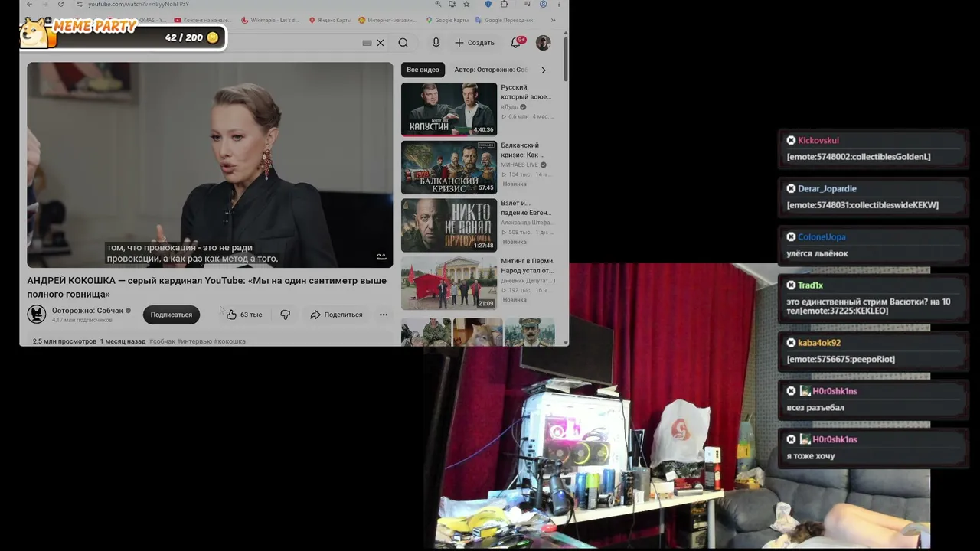
Task: Select the Автор: Осторожно: Собчак chip
Action: [491, 70]
